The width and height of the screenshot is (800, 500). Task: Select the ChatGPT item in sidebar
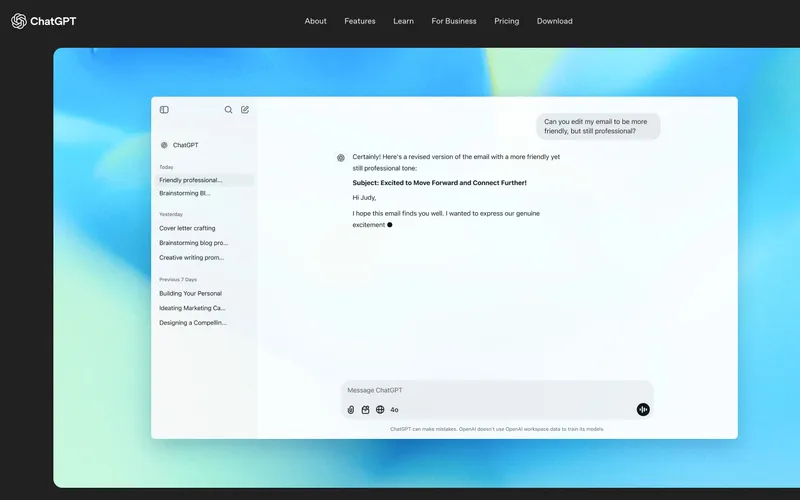(184, 145)
